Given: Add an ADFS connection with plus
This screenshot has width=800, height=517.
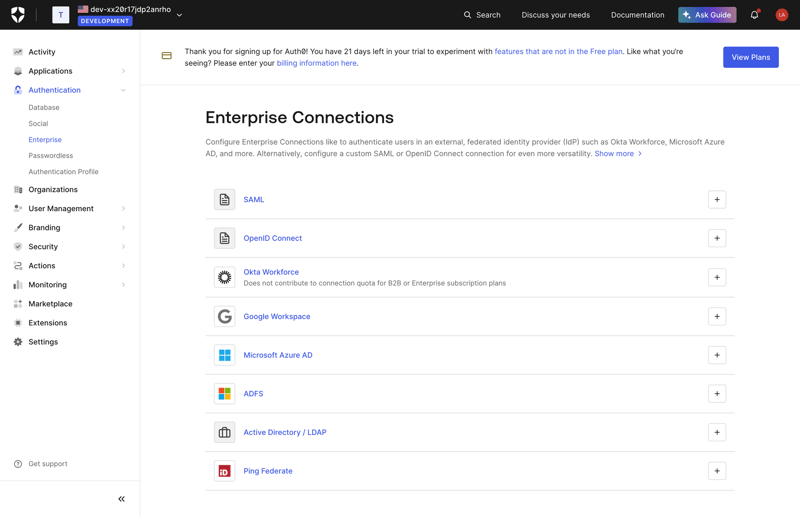Looking at the screenshot, I should [717, 393].
